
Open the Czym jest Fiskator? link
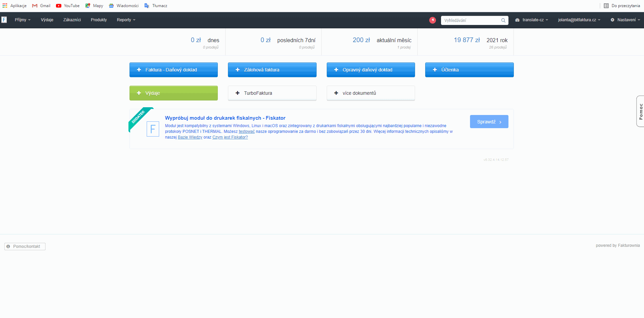(x=230, y=137)
